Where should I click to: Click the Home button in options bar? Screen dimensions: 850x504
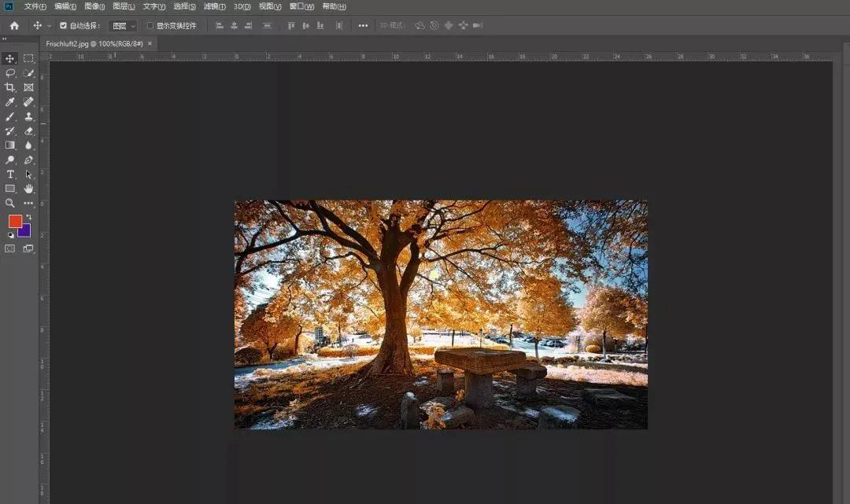pos(14,25)
